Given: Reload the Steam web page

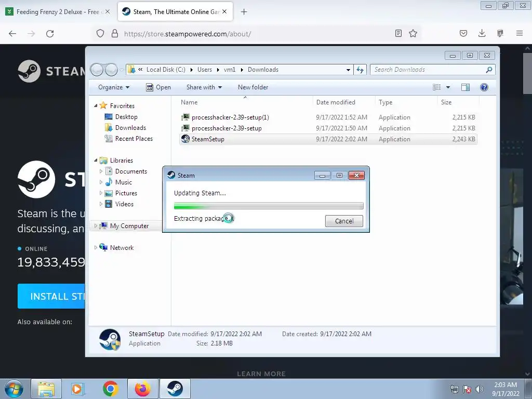Looking at the screenshot, I should 50,34.
